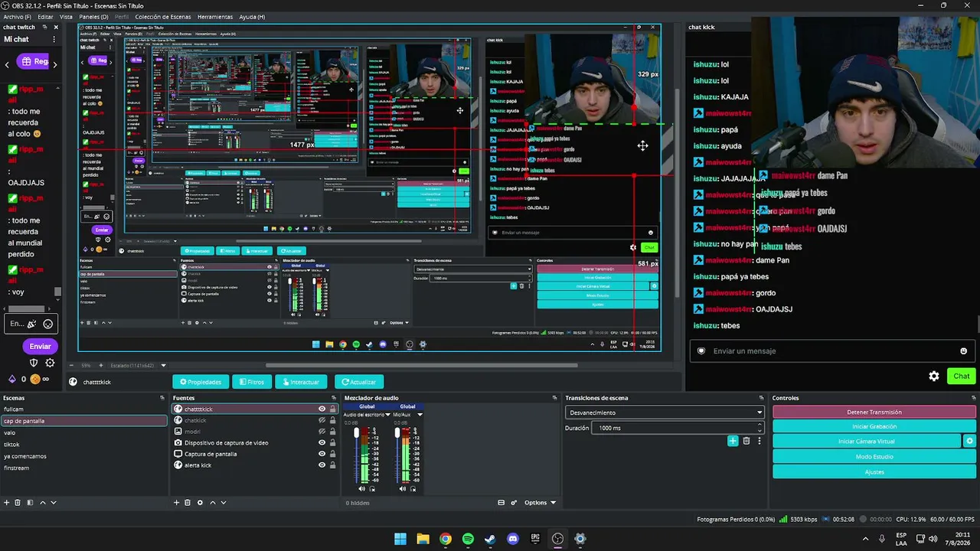The width and height of the screenshot is (980, 551).
Task: Open Kick chat settings gear icon
Action: 934,376
